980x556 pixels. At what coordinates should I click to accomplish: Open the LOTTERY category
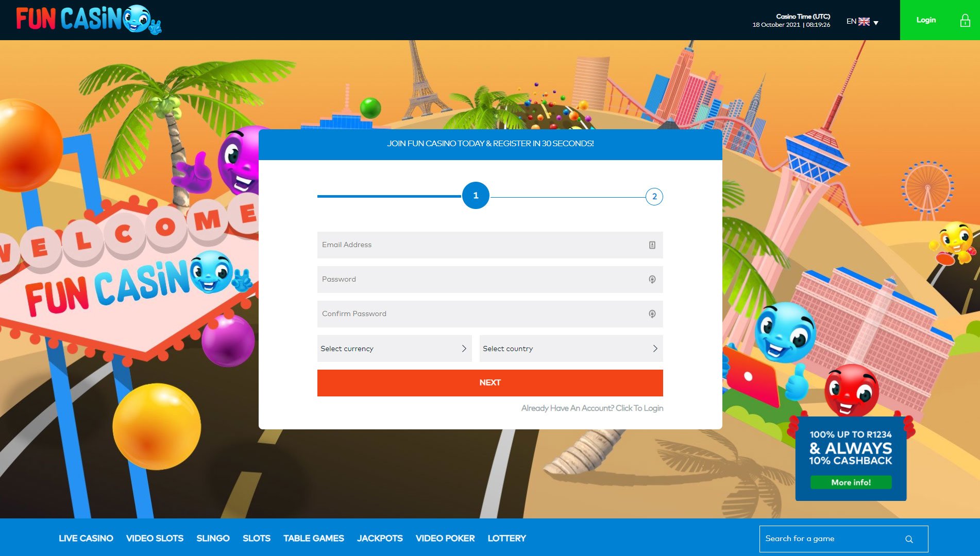coord(507,538)
